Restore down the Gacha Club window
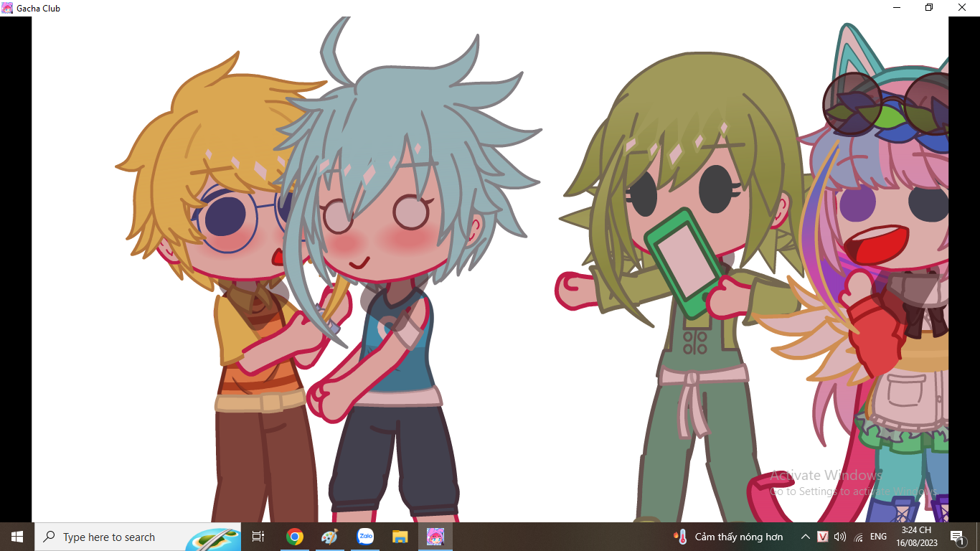 click(929, 8)
